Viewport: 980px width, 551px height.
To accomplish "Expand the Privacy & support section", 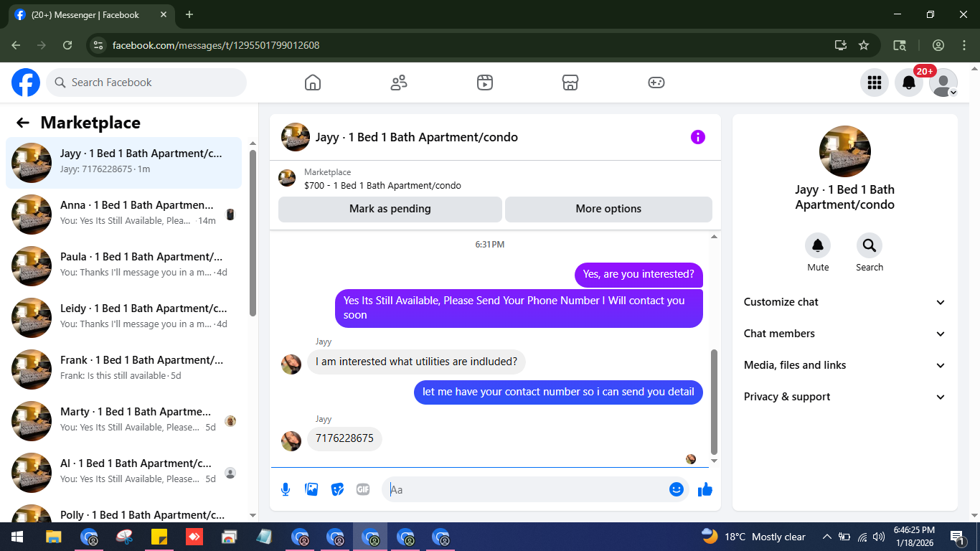I will (845, 397).
